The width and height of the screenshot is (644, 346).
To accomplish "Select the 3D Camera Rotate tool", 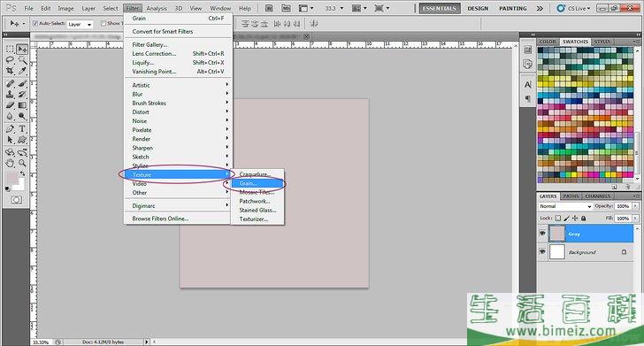I will (22, 153).
